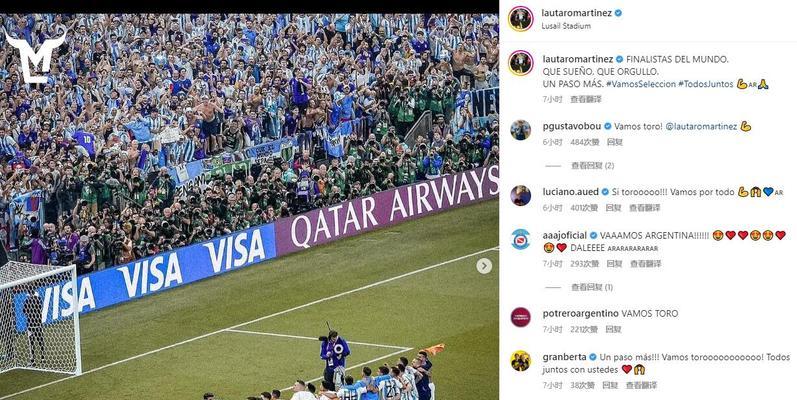Image resolution: width=797 pixels, height=400 pixels.
Task: Click aaajoficial club crest avatar
Action: tap(520, 239)
